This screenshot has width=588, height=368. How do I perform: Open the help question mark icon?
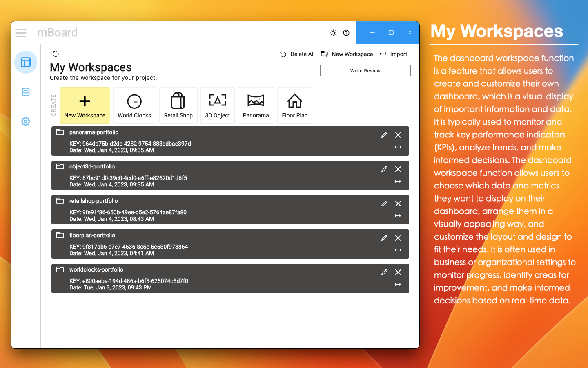pyautogui.click(x=346, y=33)
